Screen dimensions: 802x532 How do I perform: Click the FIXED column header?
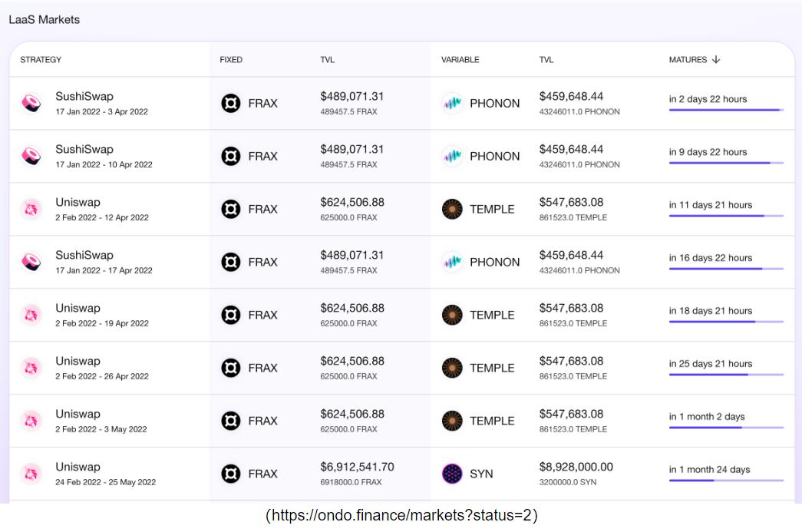[x=231, y=60]
